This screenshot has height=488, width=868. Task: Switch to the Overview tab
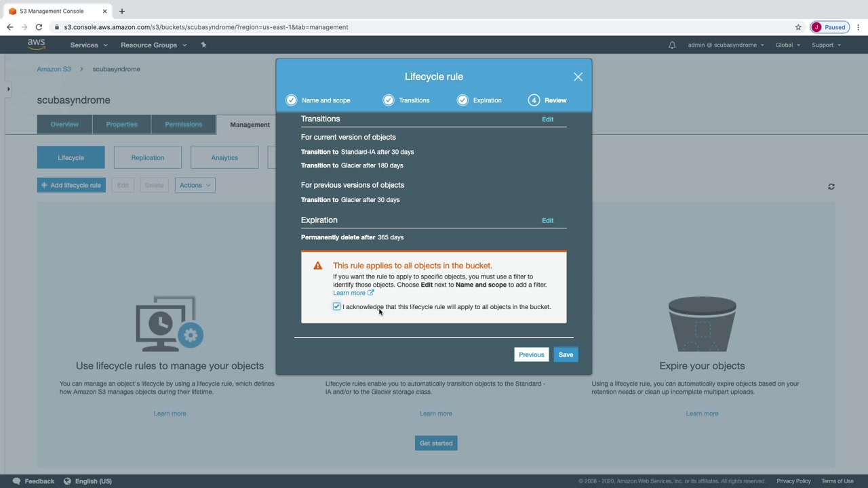[x=64, y=125]
